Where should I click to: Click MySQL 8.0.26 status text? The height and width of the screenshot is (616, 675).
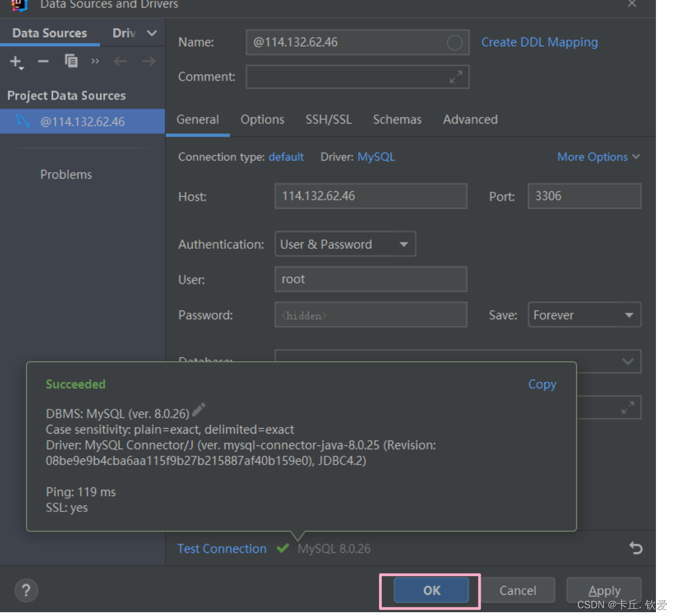click(x=334, y=548)
